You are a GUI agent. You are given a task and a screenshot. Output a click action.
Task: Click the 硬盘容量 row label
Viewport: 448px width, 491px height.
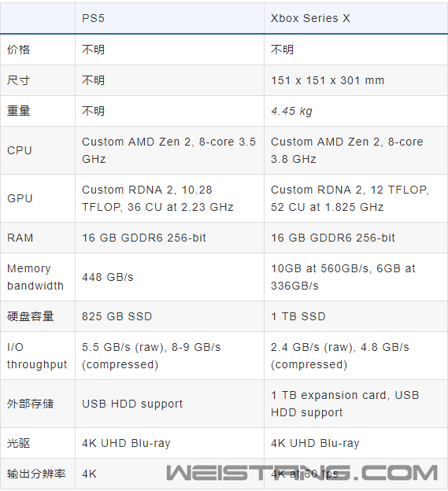pyautogui.click(x=31, y=316)
